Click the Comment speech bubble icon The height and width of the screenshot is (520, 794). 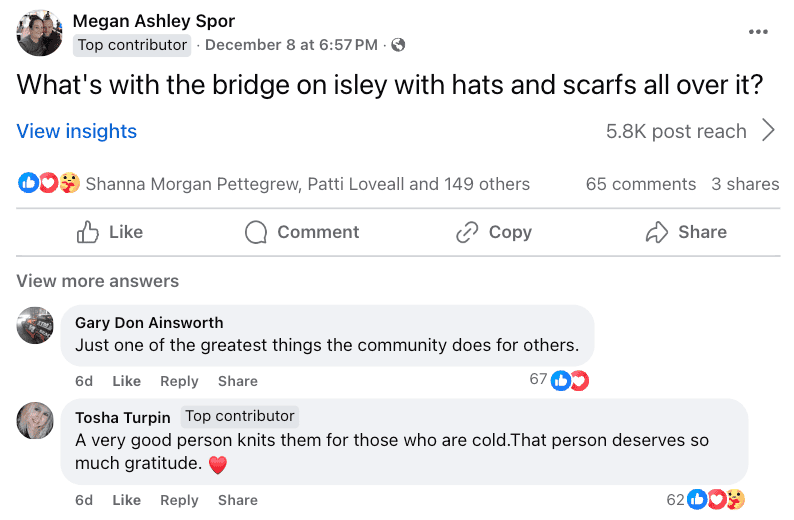(x=256, y=232)
